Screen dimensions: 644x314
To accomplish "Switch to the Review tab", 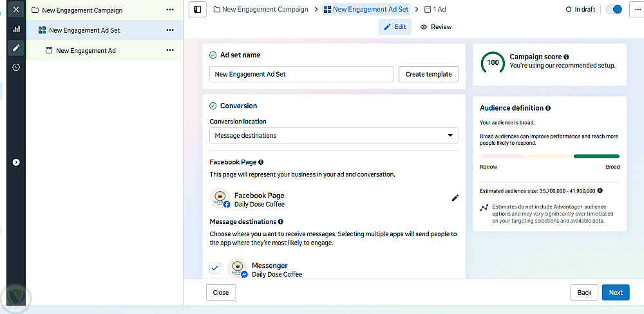I will point(436,27).
